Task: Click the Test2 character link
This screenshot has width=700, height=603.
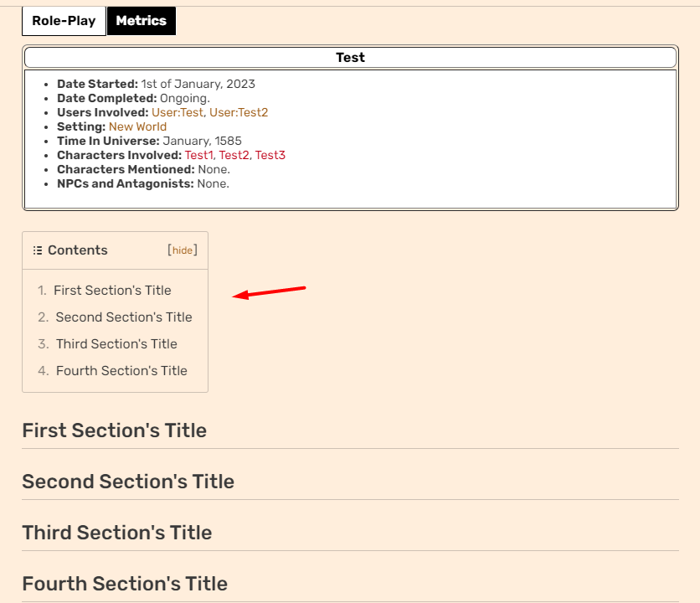Action: click(x=234, y=155)
